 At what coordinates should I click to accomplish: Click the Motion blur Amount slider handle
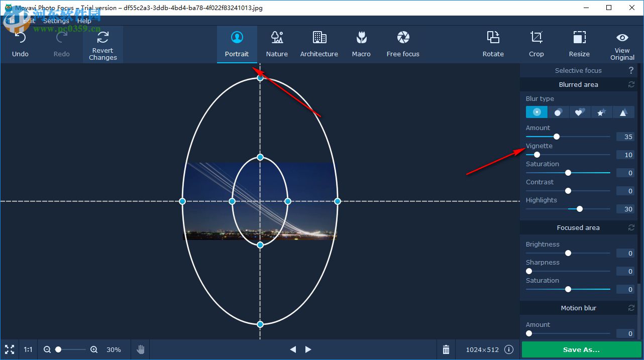[529, 333]
